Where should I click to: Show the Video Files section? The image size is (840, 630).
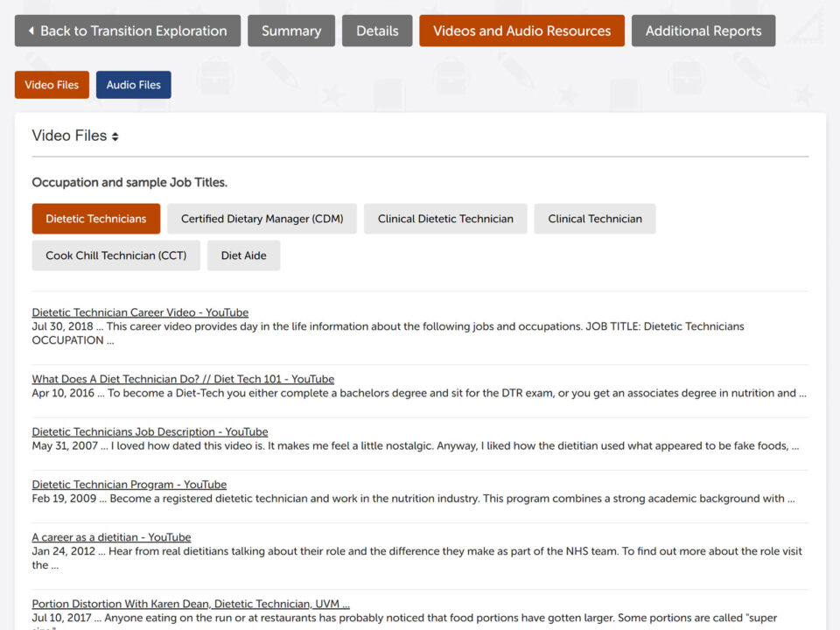52,85
